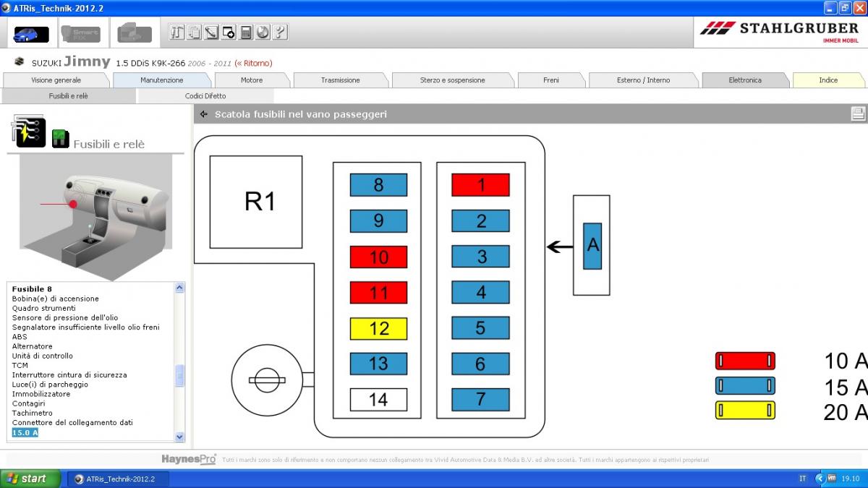The height and width of the screenshot is (488, 868).
Task: Select red fuse 11 in the diagram
Action: point(378,292)
